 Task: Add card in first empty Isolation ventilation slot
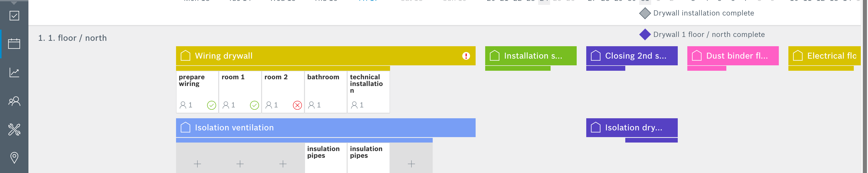(197, 164)
